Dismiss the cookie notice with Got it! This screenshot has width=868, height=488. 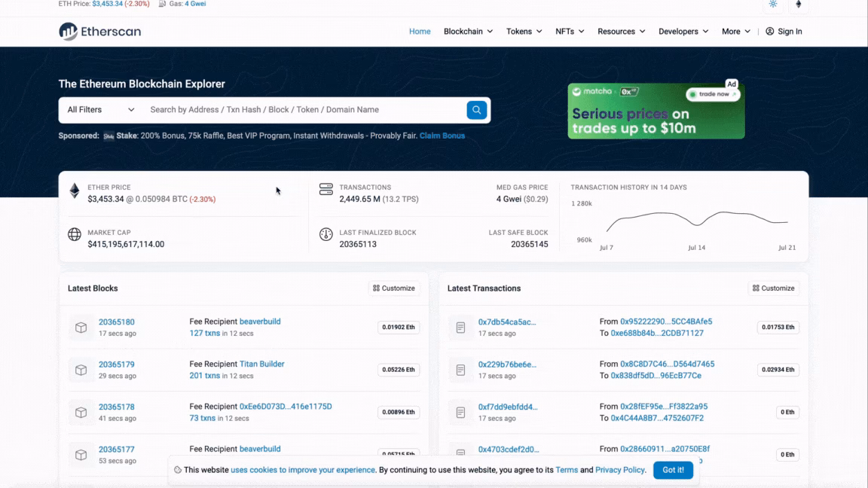tap(673, 469)
